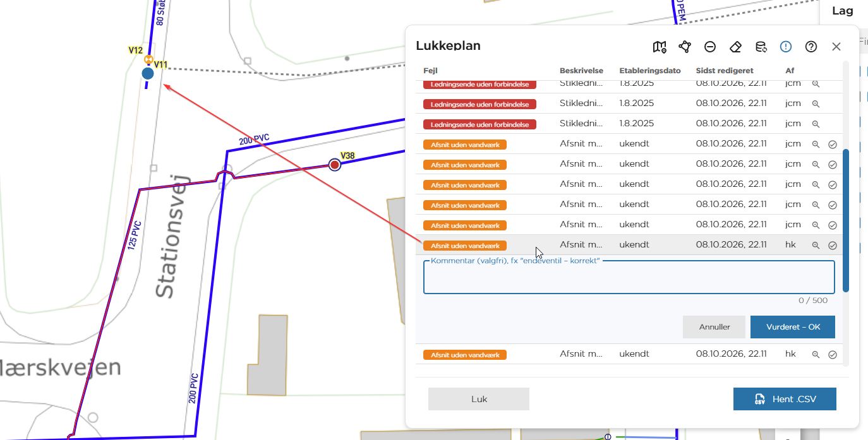
Task: Activate the eraser tool icon
Action: tap(735, 47)
